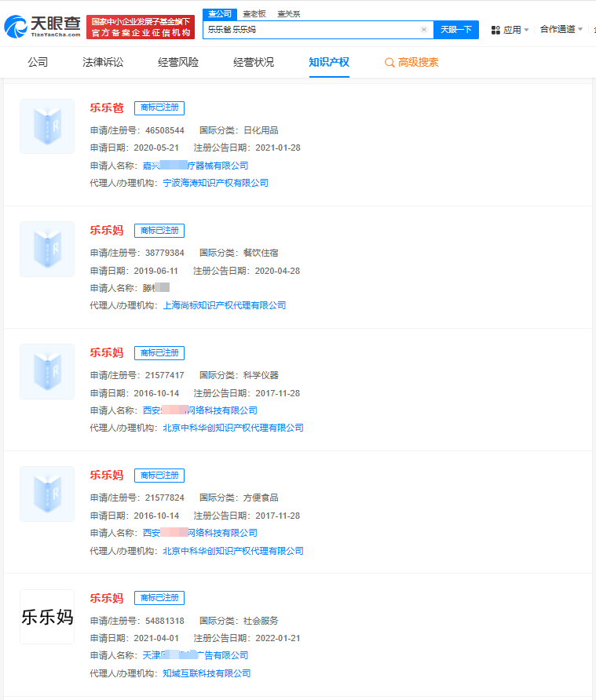
Task: Open agent 北京中科华创 in 方便食品 entry
Action: [233, 551]
